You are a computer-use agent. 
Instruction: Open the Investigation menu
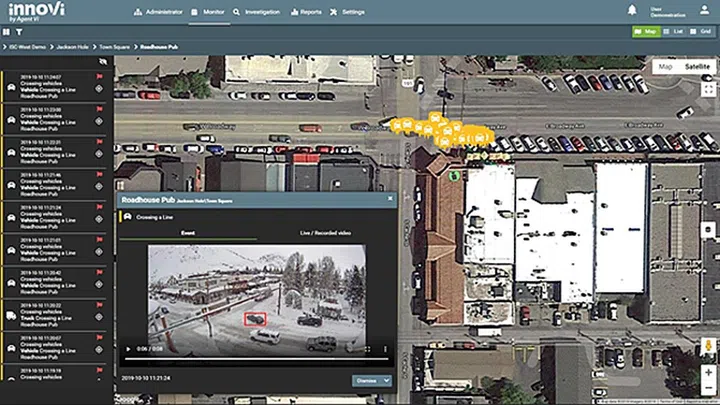257,12
